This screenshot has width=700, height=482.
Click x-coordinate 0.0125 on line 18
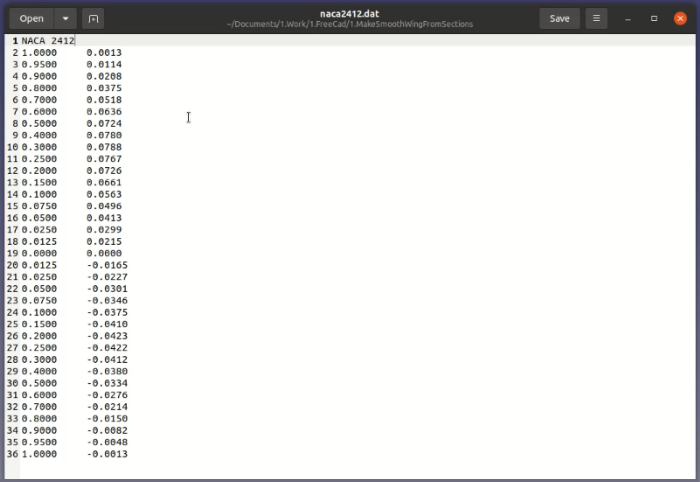pos(39,241)
